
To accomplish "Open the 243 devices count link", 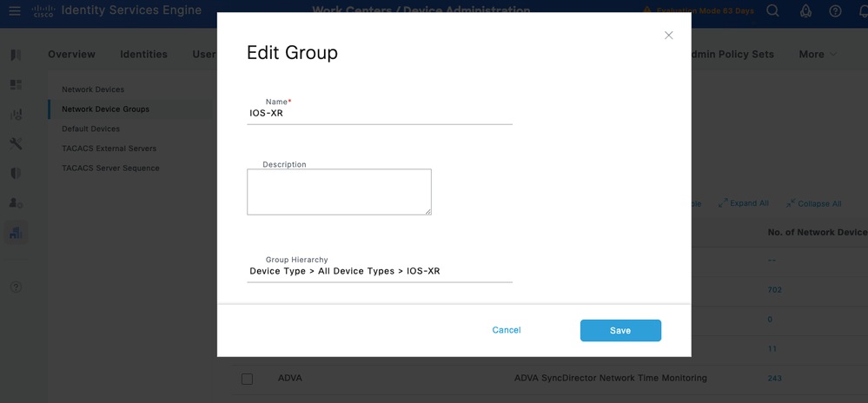I will (774, 378).
